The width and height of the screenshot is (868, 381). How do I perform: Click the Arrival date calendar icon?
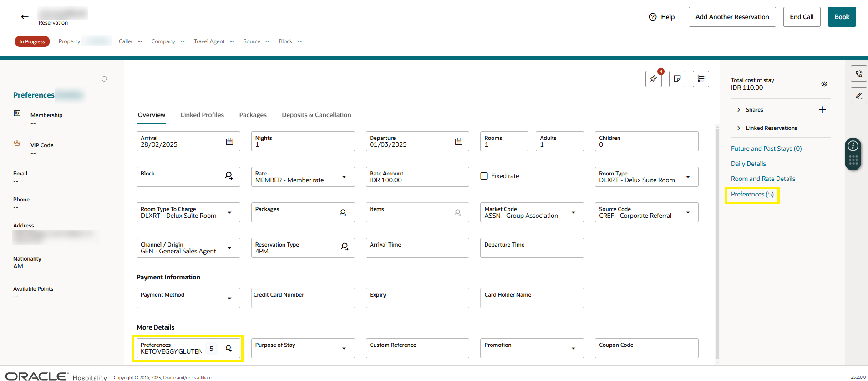click(230, 142)
